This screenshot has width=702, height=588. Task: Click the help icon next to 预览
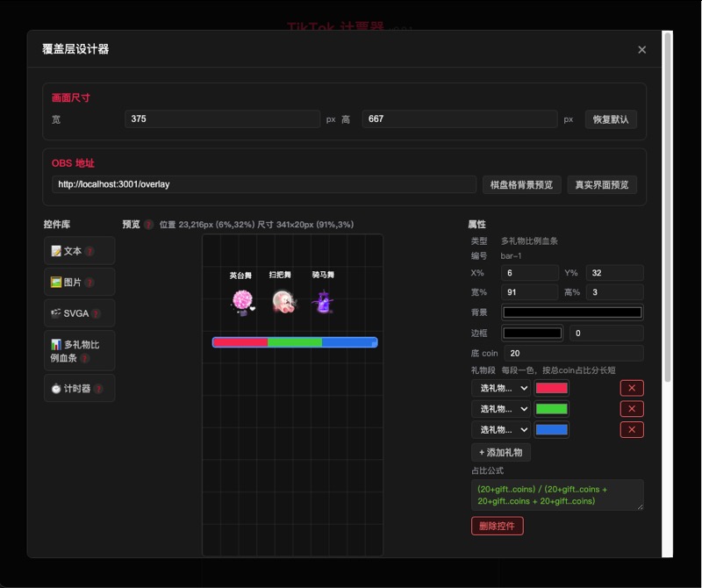pyautogui.click(x=148, y=225)
